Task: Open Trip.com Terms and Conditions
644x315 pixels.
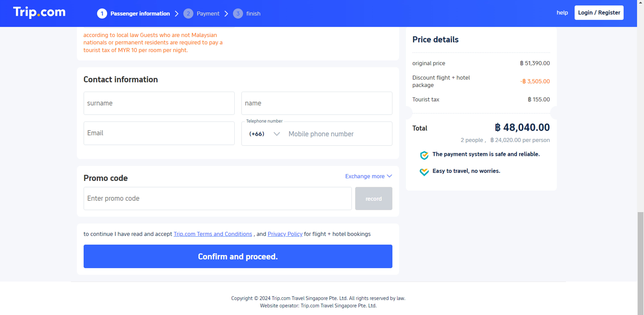Action: pos(213,234)
